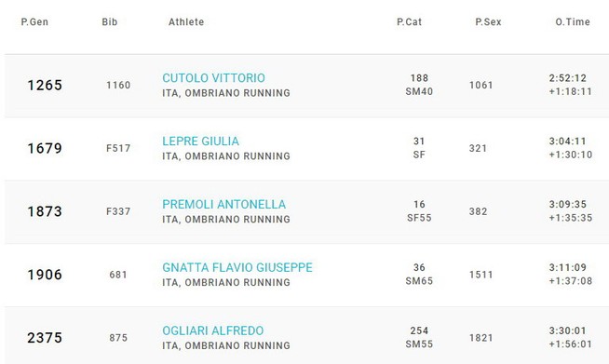Select general position 1265 cell
This screenshot has width=609, height=364.
pos(45,85)
